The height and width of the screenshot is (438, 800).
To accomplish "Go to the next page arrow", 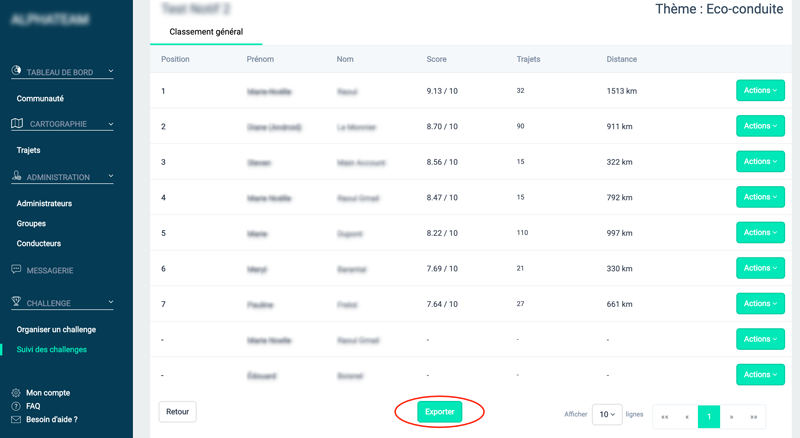I will 732,416.
